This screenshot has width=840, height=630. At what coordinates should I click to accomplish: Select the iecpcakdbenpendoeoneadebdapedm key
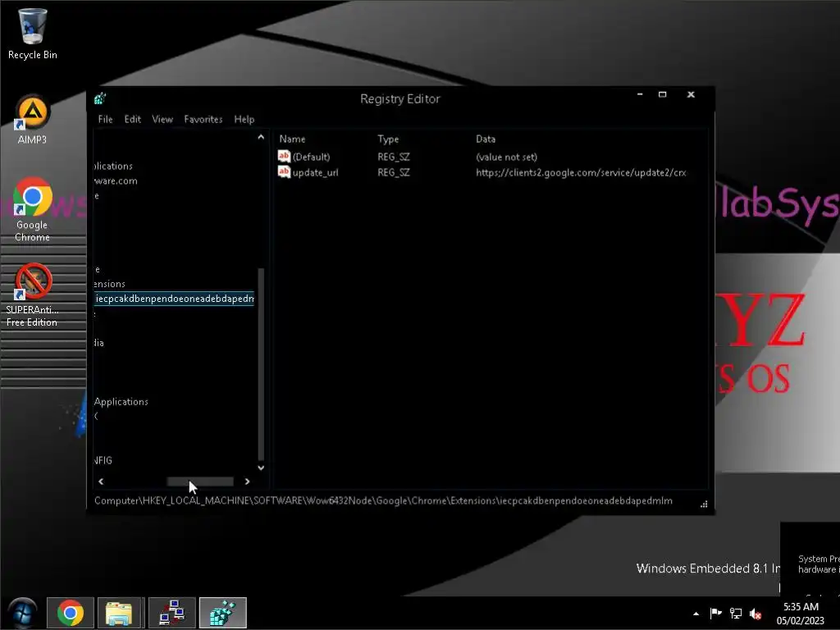click(174, 299)
